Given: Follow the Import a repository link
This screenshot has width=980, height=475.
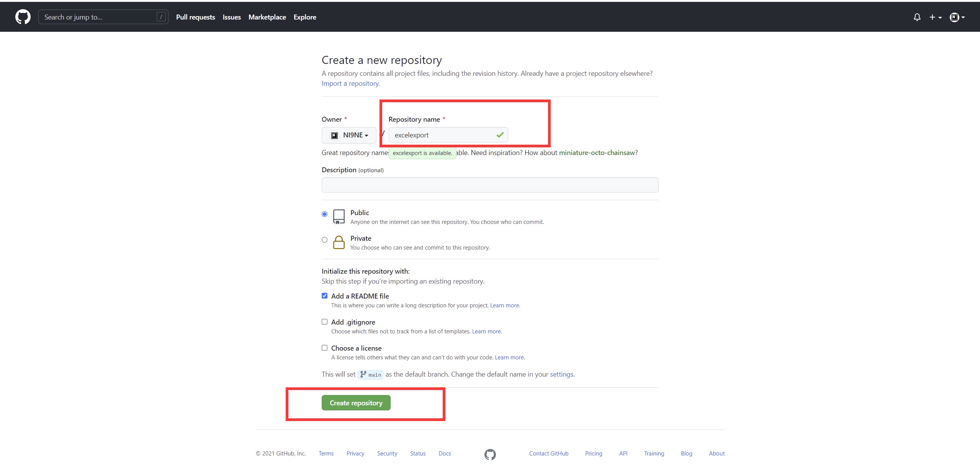Looking at the screenshot, I should click(x=350, y=83).
